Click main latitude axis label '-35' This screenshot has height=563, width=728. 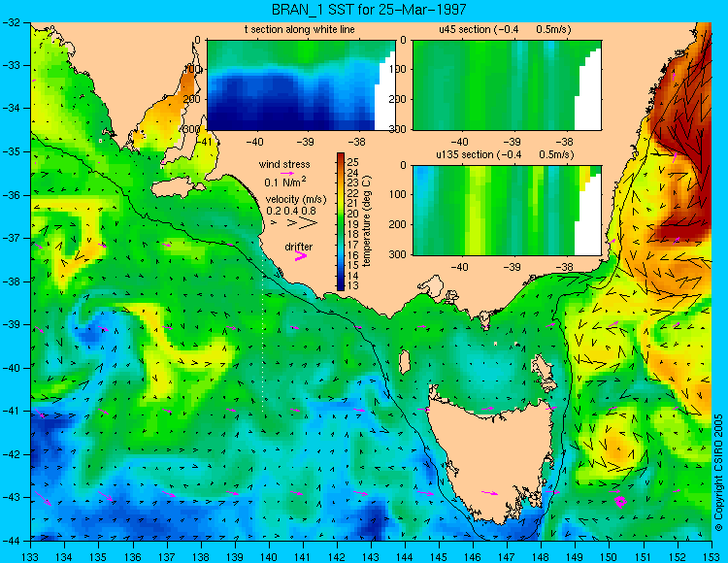click(12, 151)
